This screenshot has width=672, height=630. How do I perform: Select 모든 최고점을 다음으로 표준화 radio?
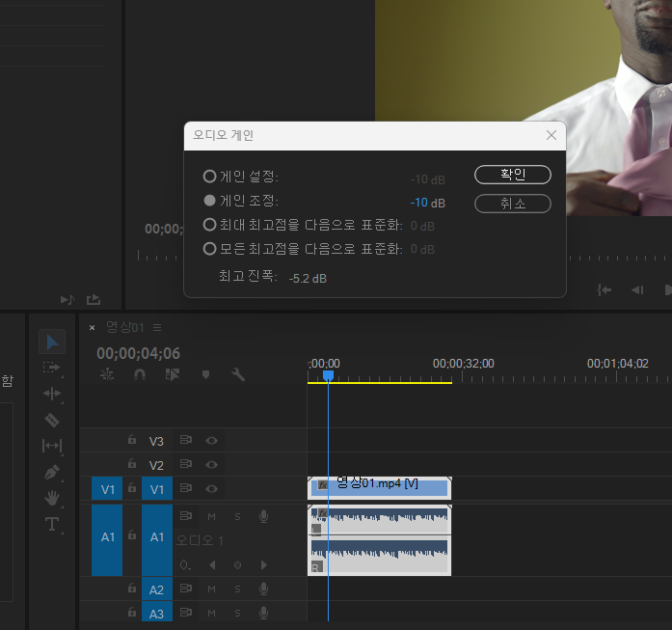[209, 248]
